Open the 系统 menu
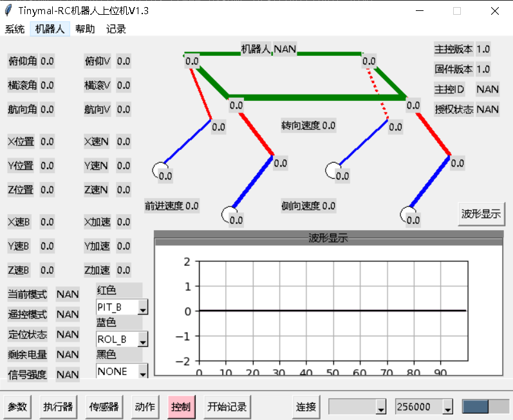This screenshot has height=420, width=513. (x=15, y=29)
